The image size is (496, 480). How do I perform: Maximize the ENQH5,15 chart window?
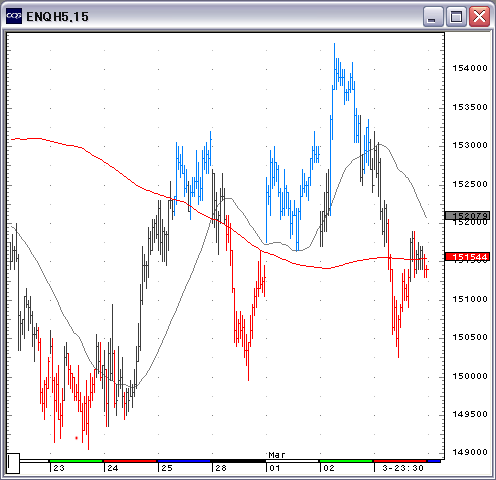(x=456, y=16)
